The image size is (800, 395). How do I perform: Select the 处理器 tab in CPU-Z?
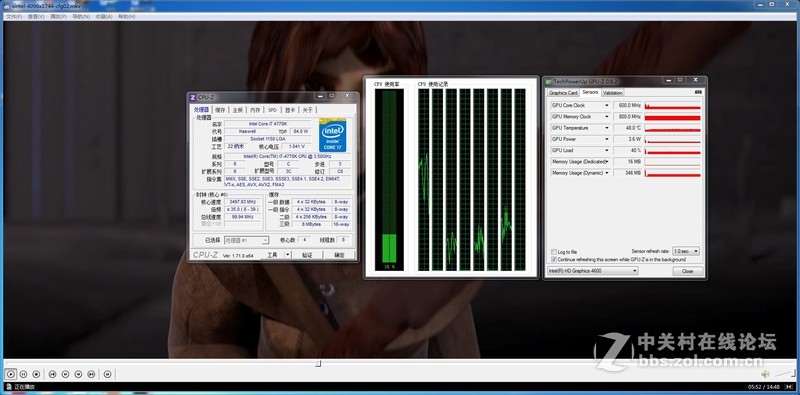202,110
